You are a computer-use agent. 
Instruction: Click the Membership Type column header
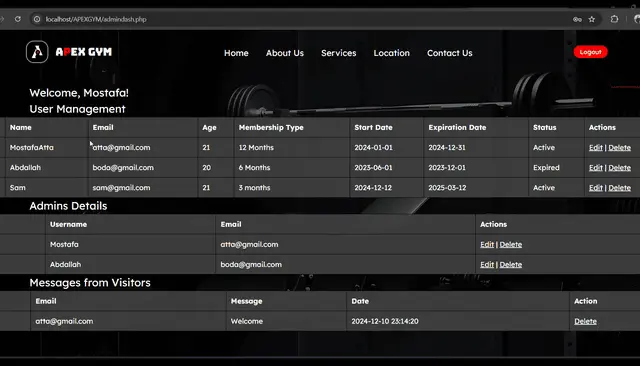271,127
